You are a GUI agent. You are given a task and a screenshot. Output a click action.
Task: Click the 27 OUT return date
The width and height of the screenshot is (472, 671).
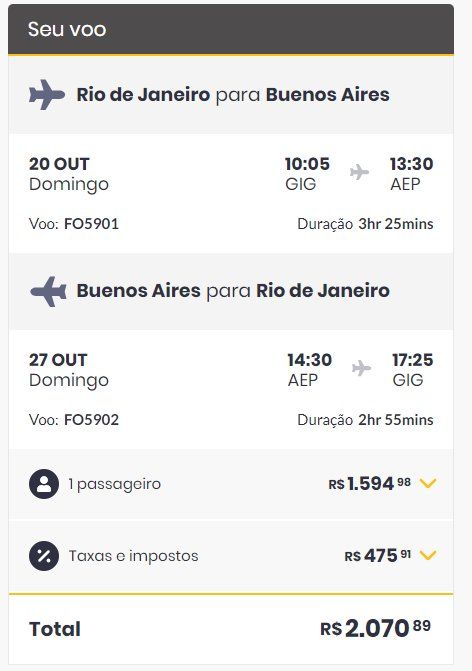pos(58,360)
